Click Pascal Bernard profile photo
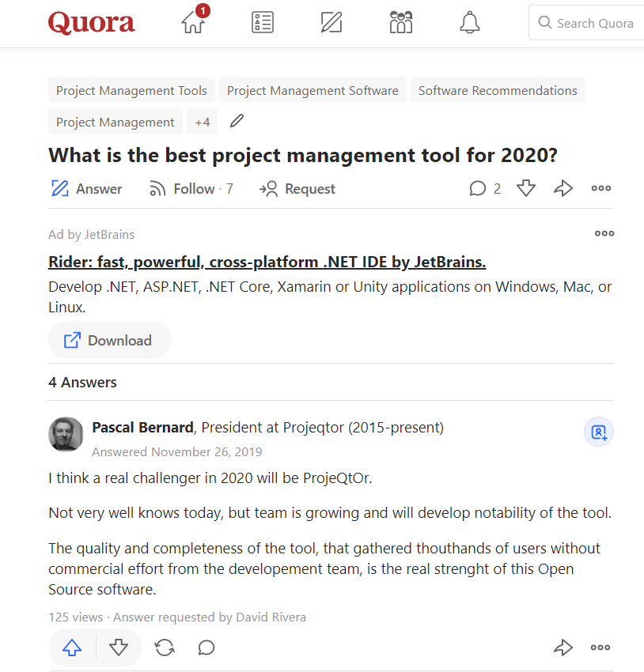Image resolution: width=644 pixels, height=672 pixels. pyautogui.click(x=66, y=434)
